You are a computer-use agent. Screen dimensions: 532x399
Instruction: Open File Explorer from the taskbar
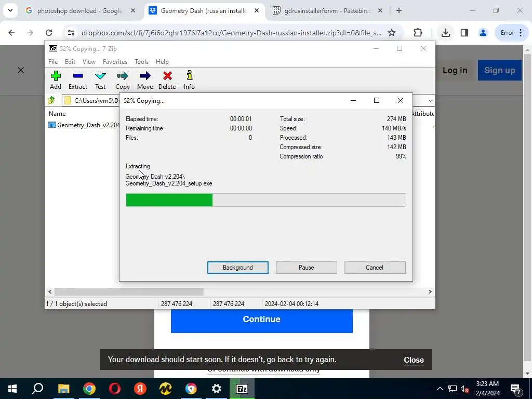pyautogui.click(x=63, y=389)
